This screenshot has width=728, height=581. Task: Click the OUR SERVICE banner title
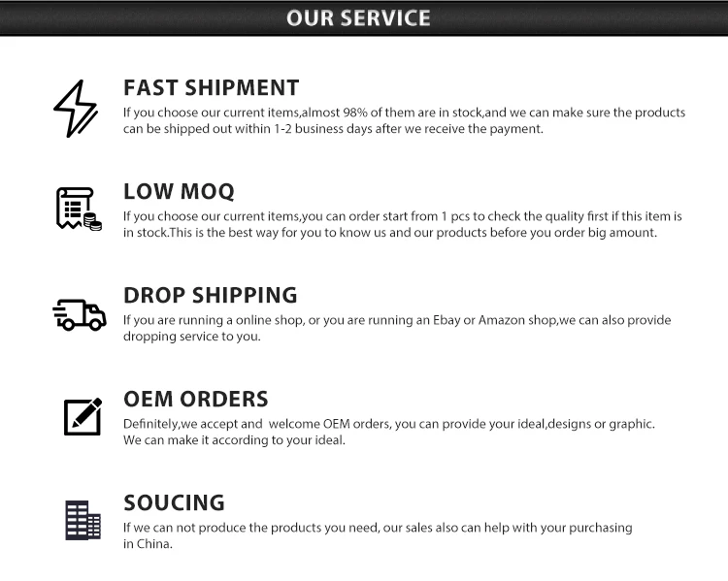tap(358, 17)
